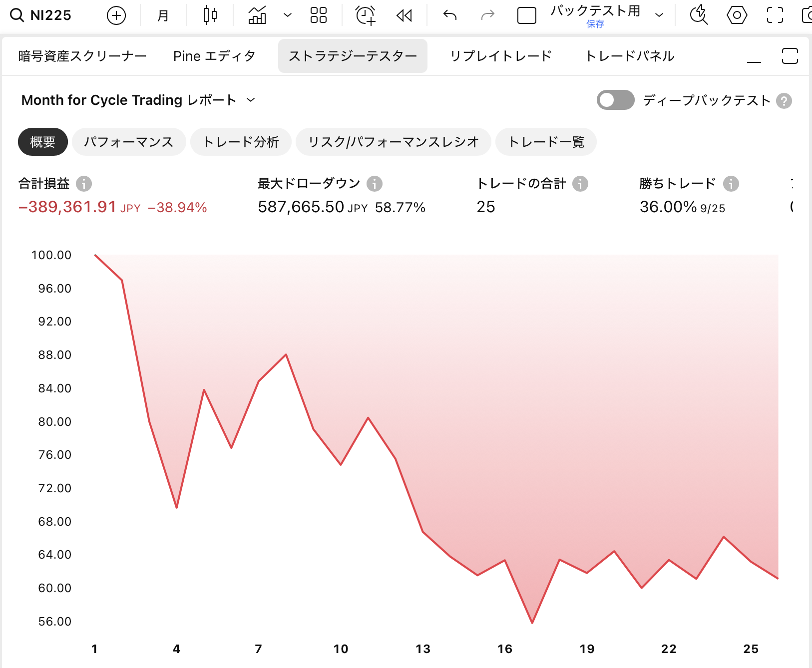
Task: Click win rate value 36.00%
Action: coord(668,207)
